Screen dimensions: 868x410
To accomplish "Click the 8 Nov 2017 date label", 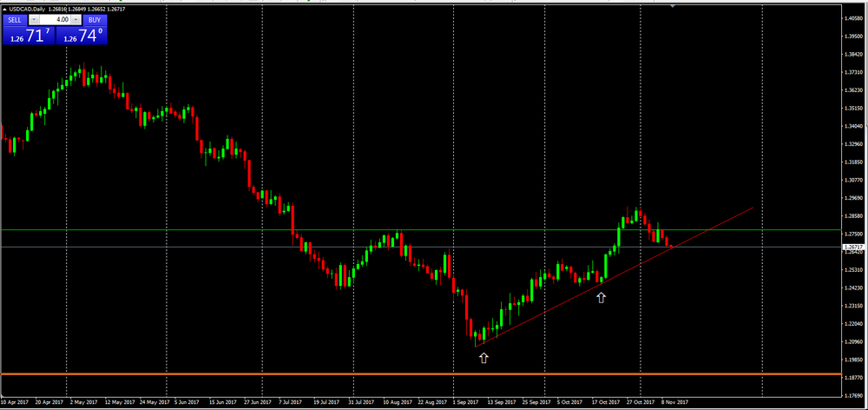I will point(674,401).
